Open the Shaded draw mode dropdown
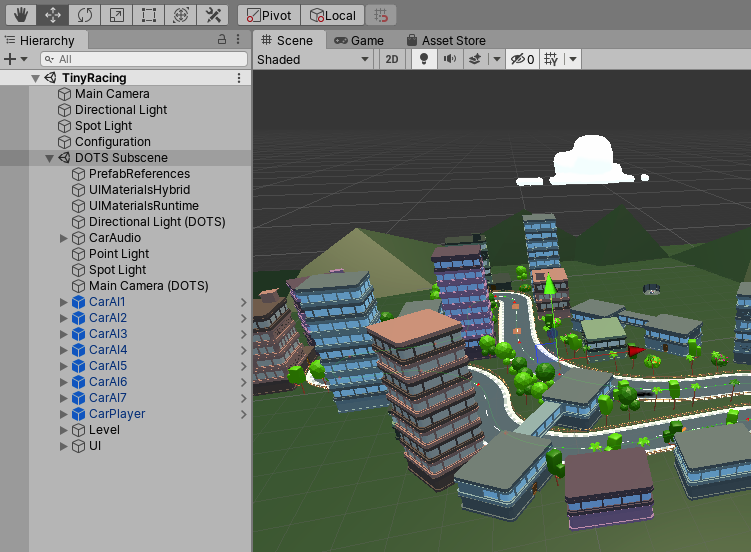 pyautogui.click(x=313, y=59)
